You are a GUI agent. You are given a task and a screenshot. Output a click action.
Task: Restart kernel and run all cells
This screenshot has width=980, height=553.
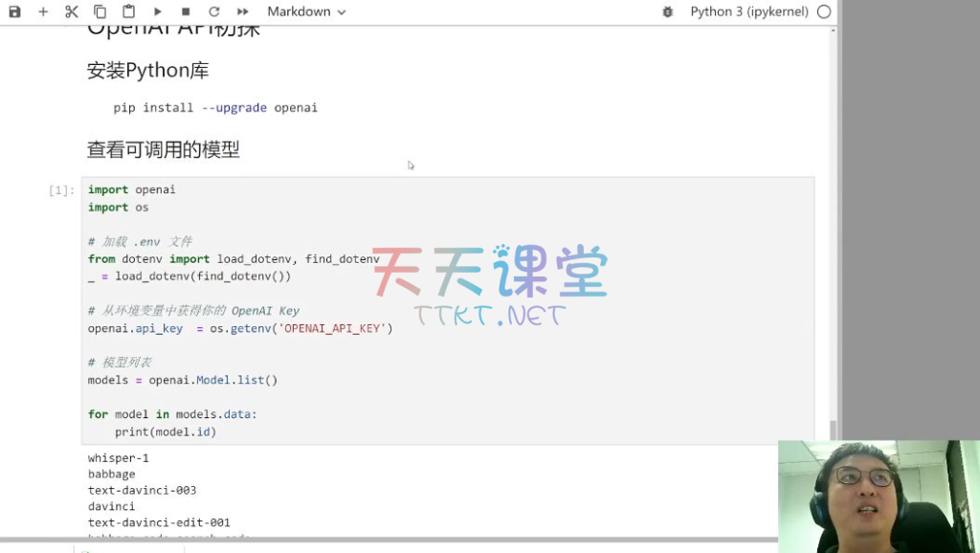tap(242, 11)
